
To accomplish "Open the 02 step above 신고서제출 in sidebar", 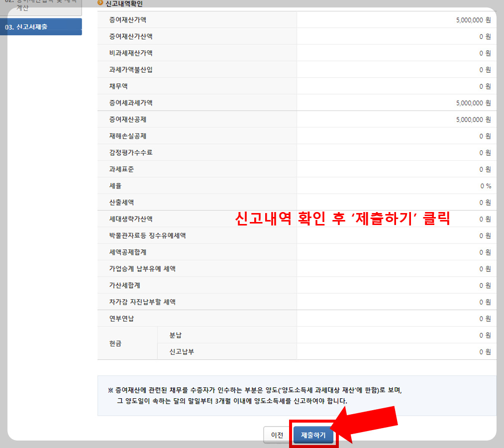I will tap(30, 6).
